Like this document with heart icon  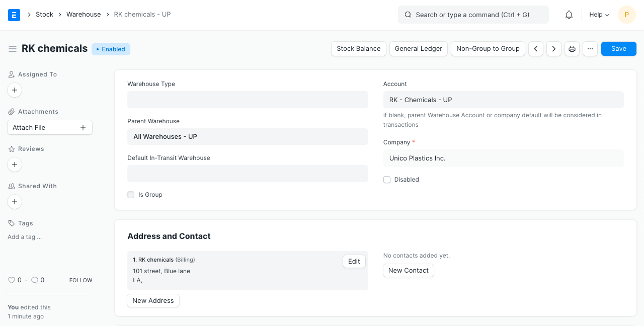tap(12, 280)
